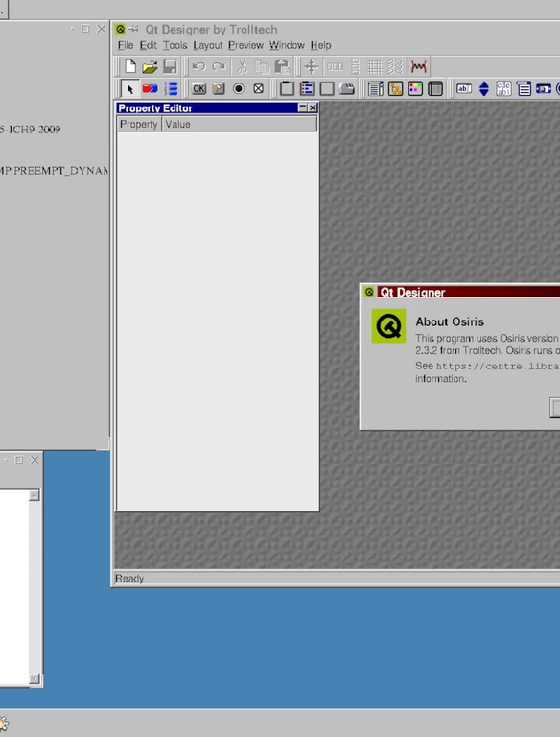The width and height of the screenshot is (560, 737).
Task: Pick the ListView widget tool
Action: point(396,89)
